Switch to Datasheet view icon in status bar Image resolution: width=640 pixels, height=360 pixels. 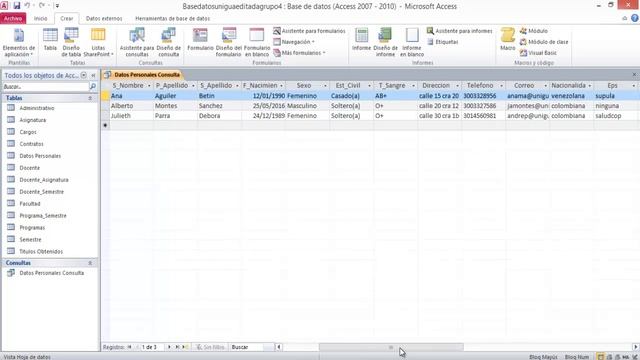point(600,357)
